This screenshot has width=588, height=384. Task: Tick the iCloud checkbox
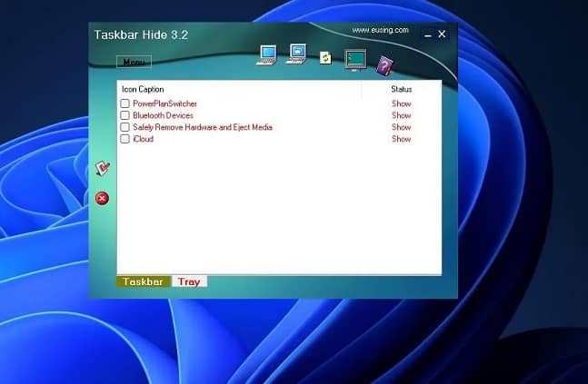(x=125, y=139)
